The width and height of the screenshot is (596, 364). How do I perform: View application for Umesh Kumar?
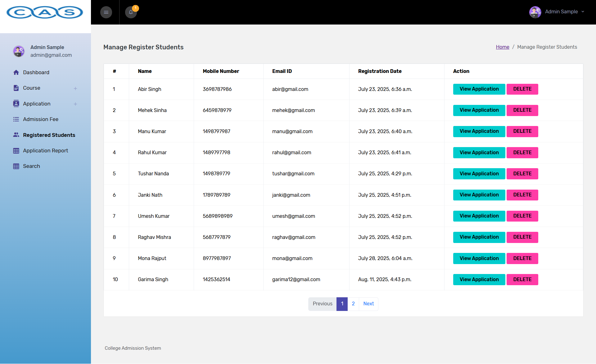479,216
